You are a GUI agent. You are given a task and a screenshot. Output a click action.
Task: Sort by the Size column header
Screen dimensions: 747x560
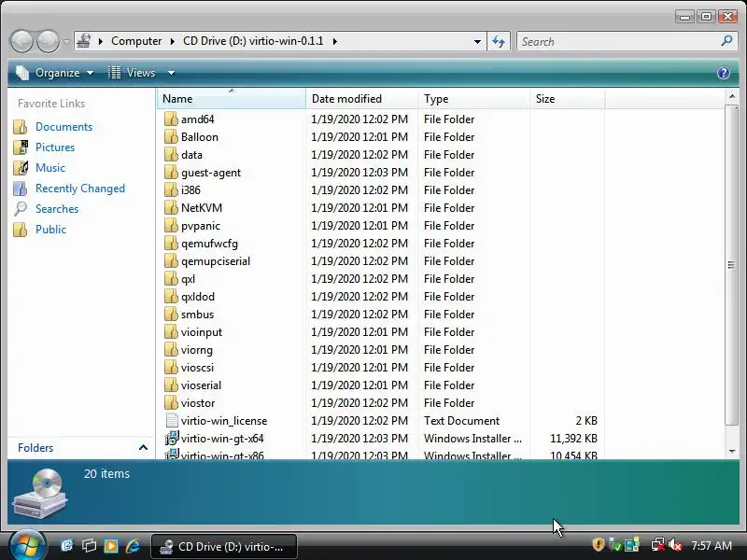tap(567, 99)
